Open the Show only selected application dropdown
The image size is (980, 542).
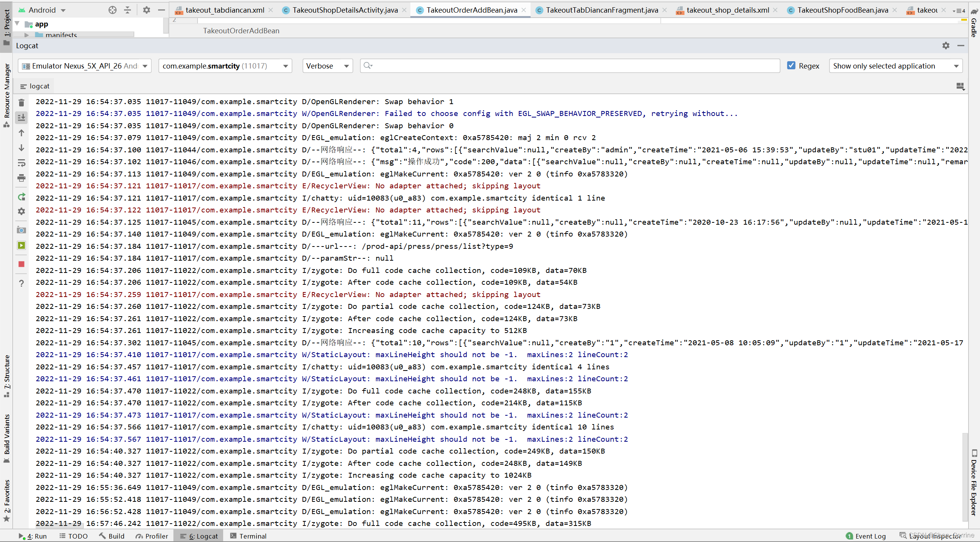pyautogui.click(x=895, y=65)
